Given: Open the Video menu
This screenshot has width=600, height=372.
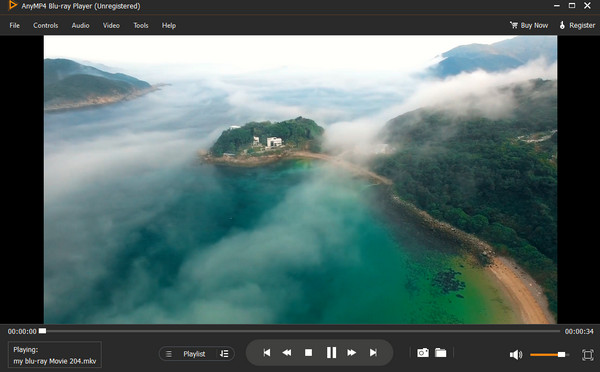Looking at the screenshot, I should pyautogui.click(x=111, y=26).
